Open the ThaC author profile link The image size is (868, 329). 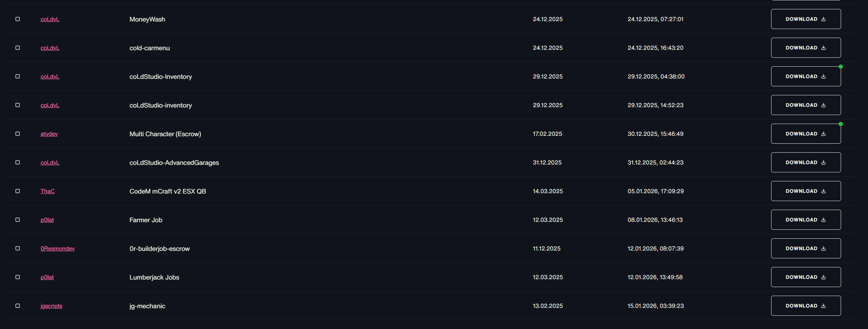(47, 191)
